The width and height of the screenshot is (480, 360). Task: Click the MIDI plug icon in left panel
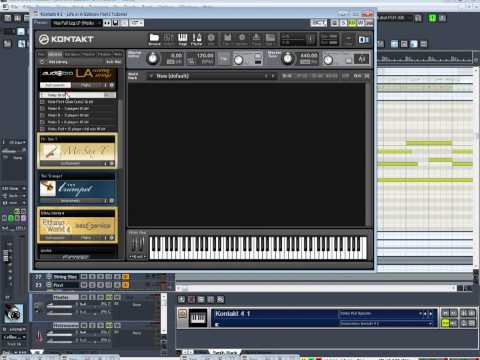pos(14,313)
